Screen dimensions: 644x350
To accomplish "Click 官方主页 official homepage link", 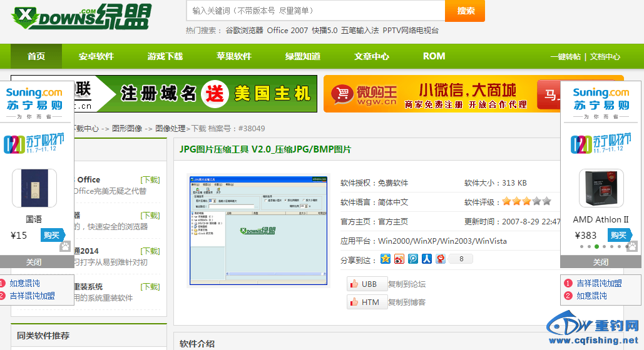I will pos(393,222).
